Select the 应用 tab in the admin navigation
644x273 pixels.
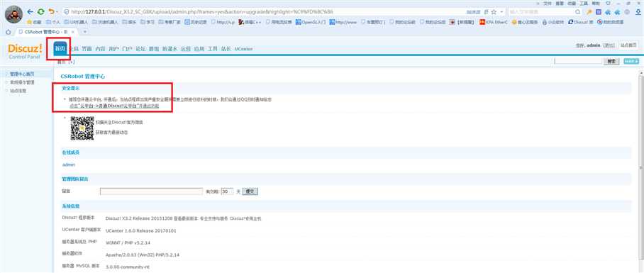pyautogui.click(x=199, y=49)
